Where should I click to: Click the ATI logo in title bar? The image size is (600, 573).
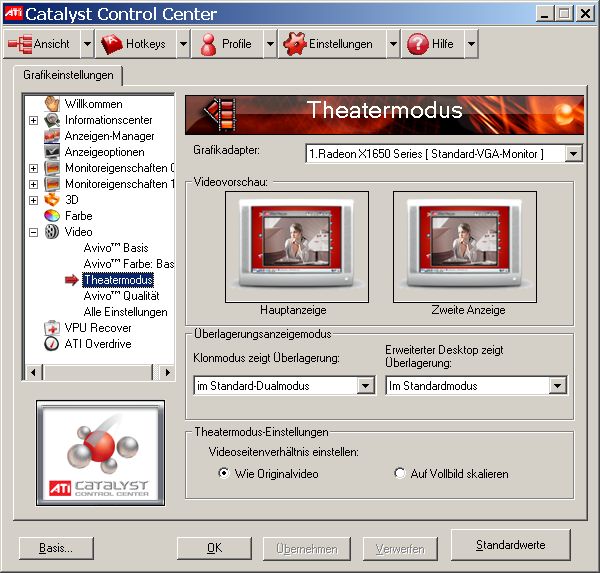coord(13,14)
